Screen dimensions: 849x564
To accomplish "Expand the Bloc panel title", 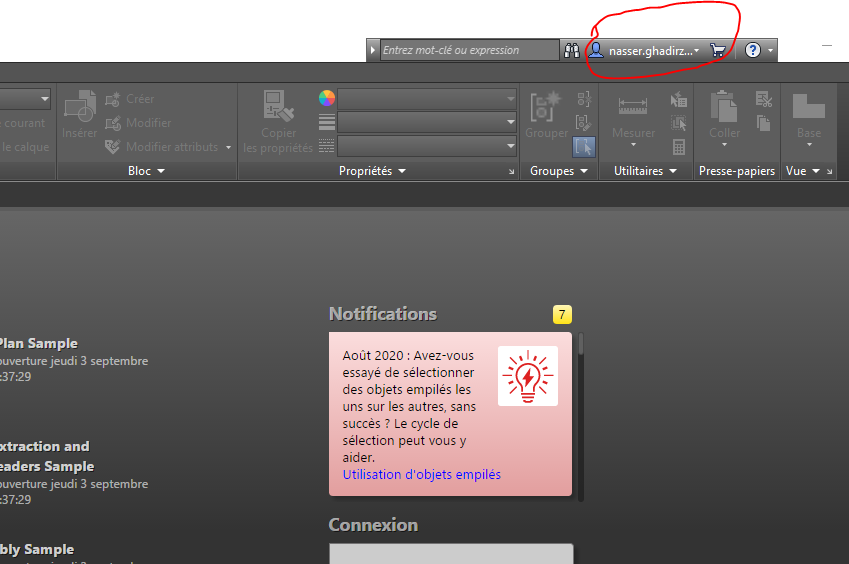I will (146, 171).
